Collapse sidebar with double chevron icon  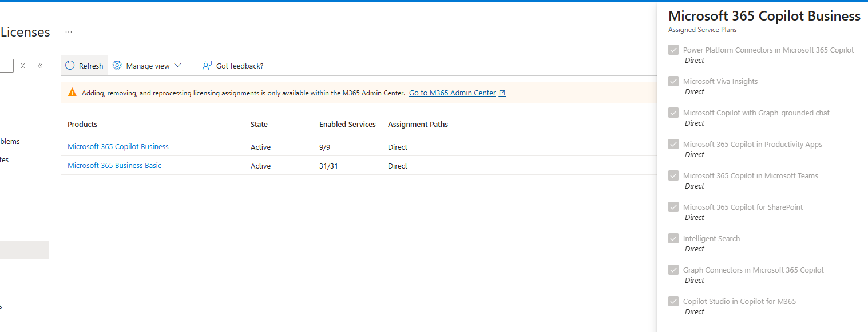click(40, 66)
